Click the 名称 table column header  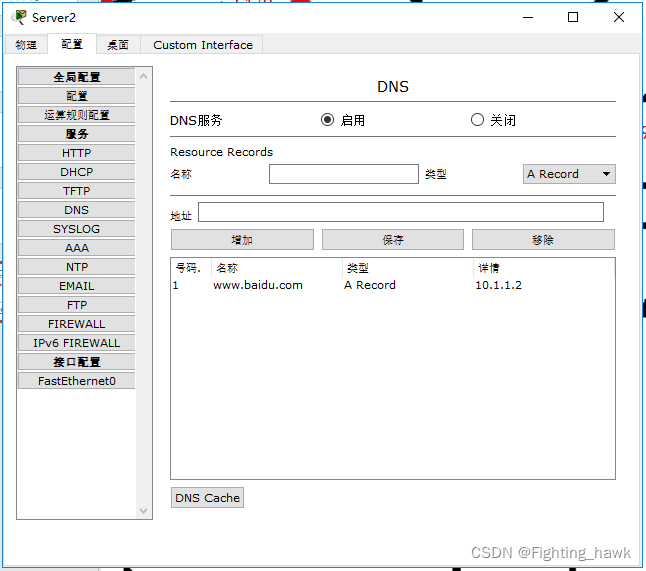[276, 268]
